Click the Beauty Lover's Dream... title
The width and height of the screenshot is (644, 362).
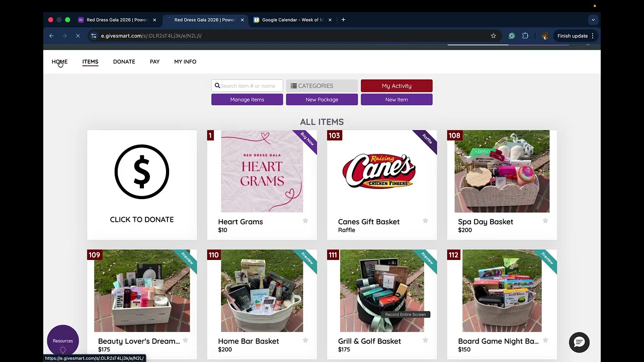point(139,341)
